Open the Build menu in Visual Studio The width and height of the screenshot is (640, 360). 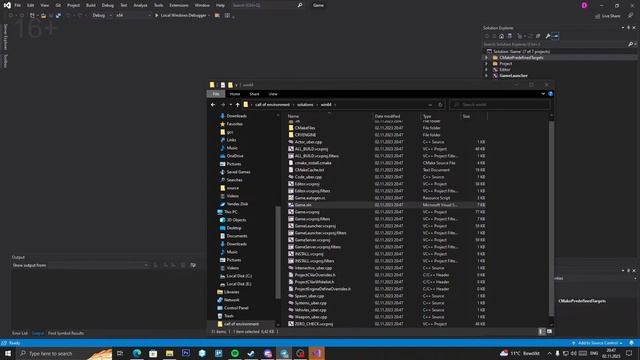pyautogui.click(x=91, y=5)
